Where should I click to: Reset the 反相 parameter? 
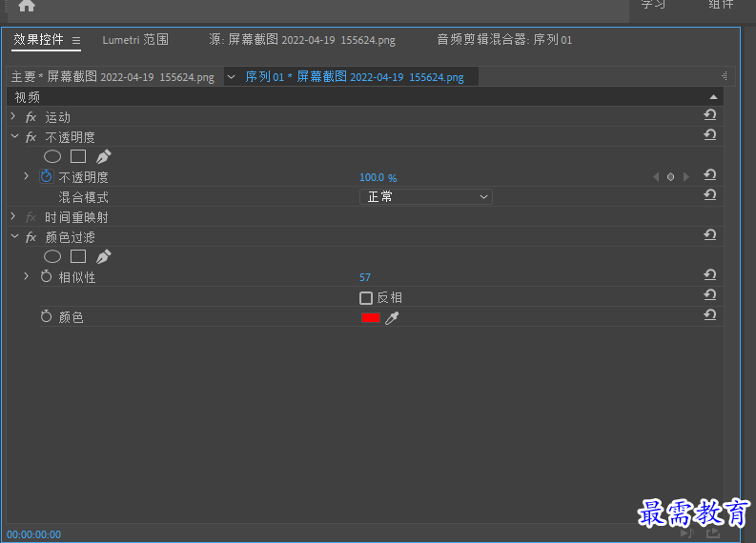pyautogui.click(x=709, y=295)
